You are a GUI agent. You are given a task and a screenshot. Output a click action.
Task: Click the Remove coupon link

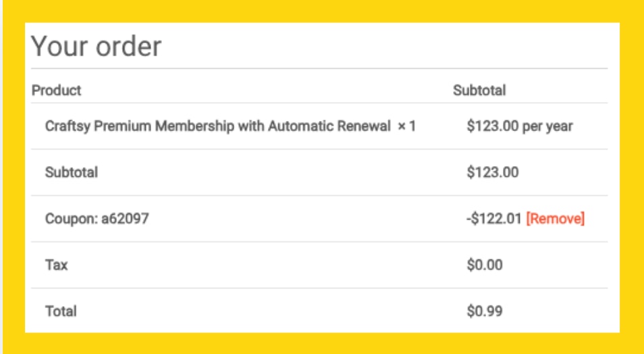556,218
